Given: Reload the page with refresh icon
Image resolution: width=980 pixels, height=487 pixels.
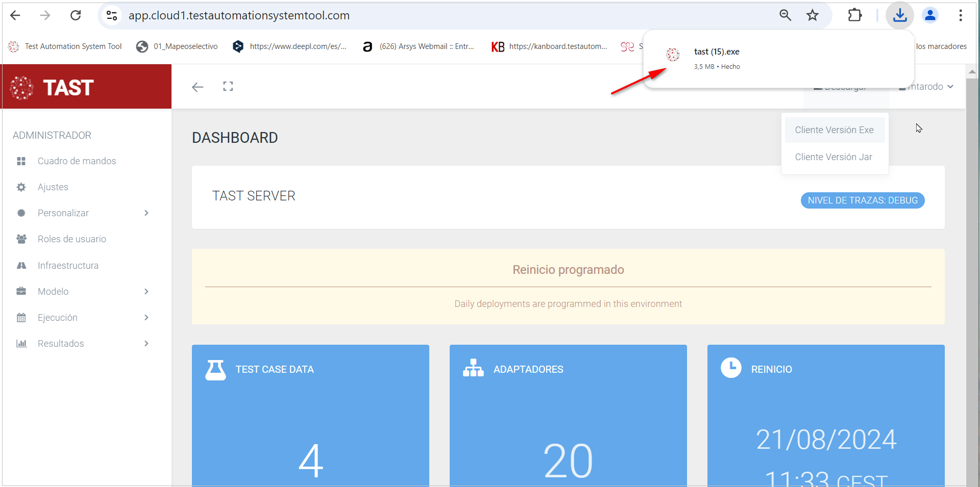Looking at the screenshot, I should pos(76,15).
